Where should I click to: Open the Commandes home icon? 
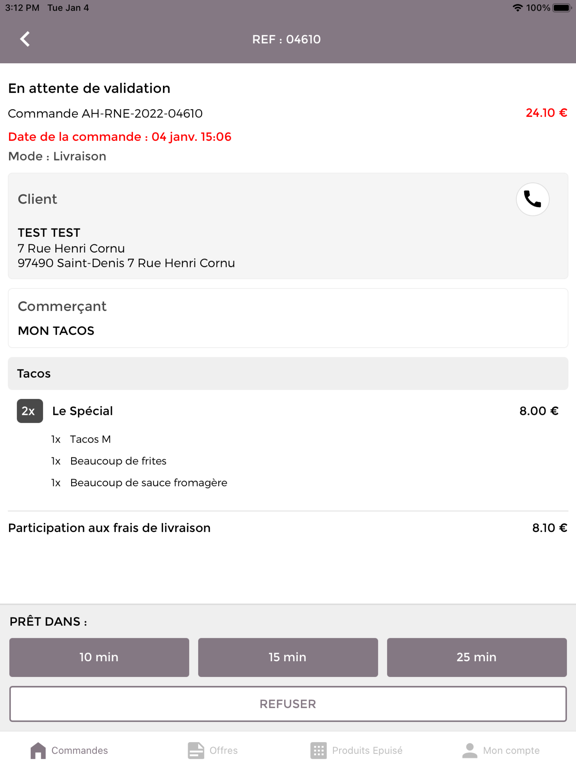point(38,750)
